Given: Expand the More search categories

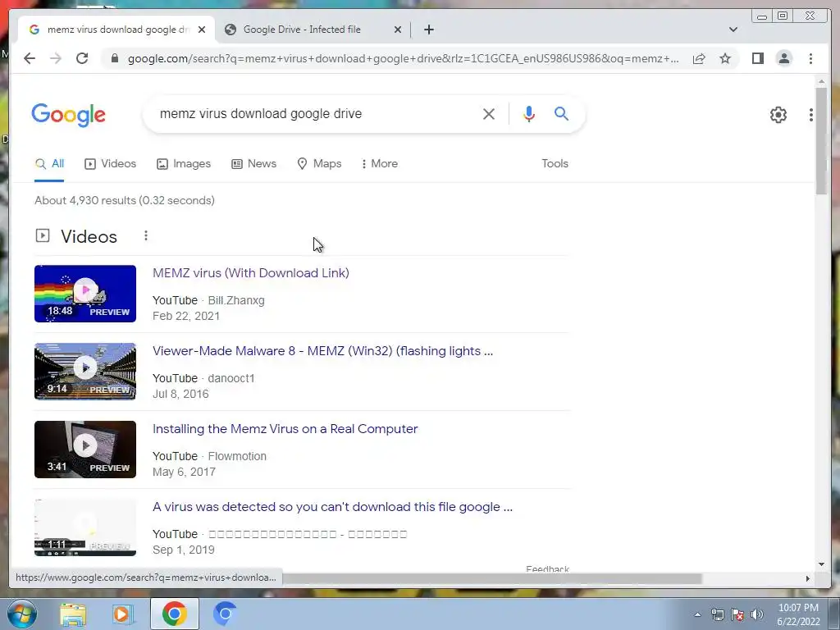Looking at the screenshot, I should coord(379,163).
